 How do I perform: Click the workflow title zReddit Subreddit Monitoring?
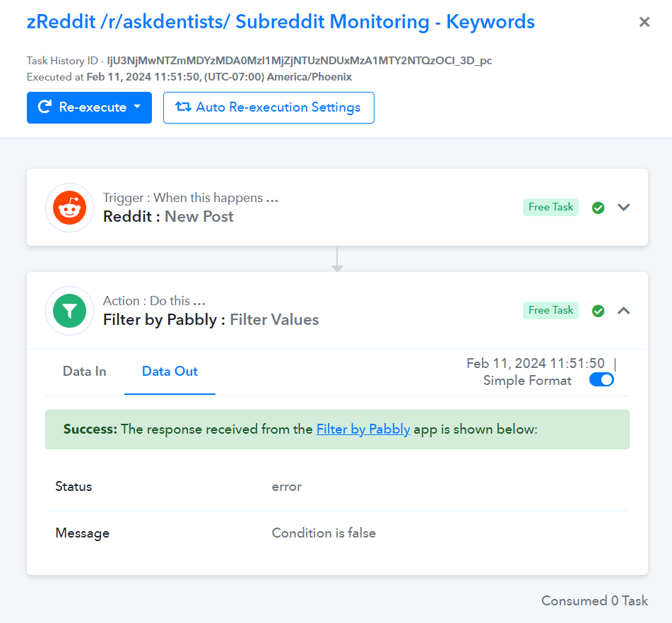click(x=281, y=22)
